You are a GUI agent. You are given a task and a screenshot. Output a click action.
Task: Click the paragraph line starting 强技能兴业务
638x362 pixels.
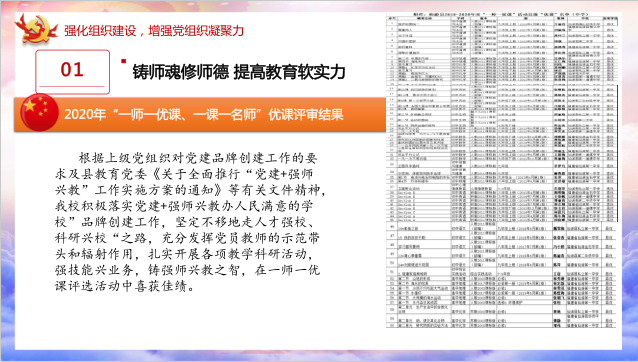click(x=188, y=270)
